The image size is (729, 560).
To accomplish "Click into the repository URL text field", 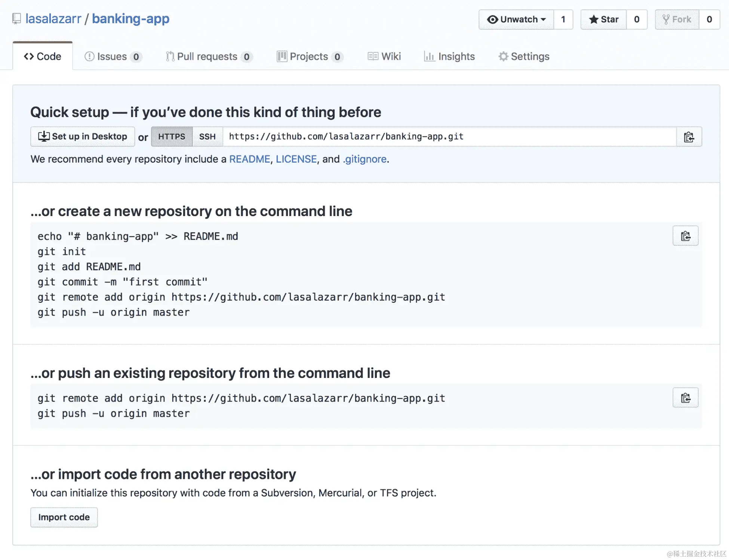I will [x=449, y=137].
